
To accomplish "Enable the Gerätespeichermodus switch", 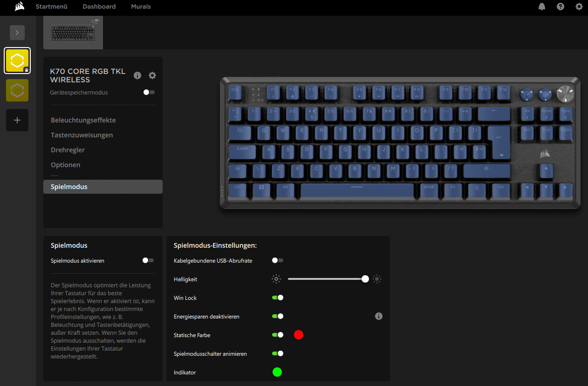I will coord(149,92).
